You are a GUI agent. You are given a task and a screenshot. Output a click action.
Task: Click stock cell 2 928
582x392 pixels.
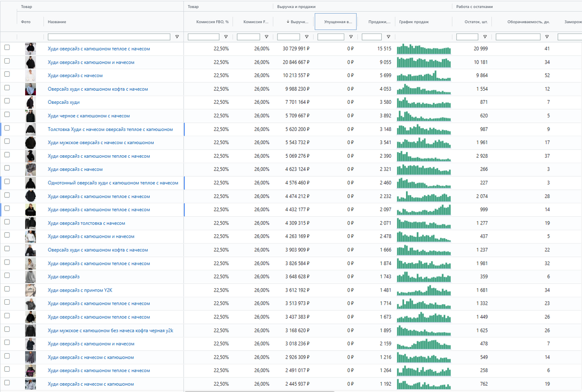482,156
